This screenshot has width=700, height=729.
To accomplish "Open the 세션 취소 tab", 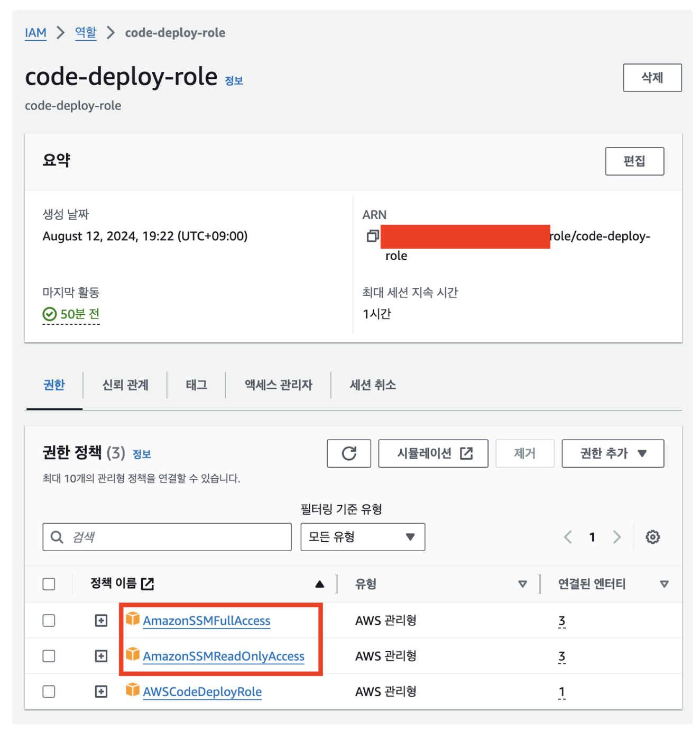I will tap(373, 385).
